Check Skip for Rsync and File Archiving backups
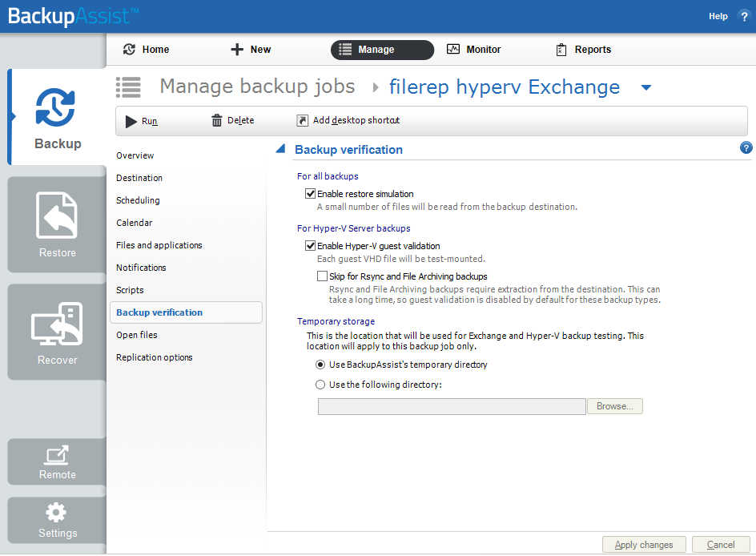The width and height of the screenshot is (756, 556). pos(322,276)
